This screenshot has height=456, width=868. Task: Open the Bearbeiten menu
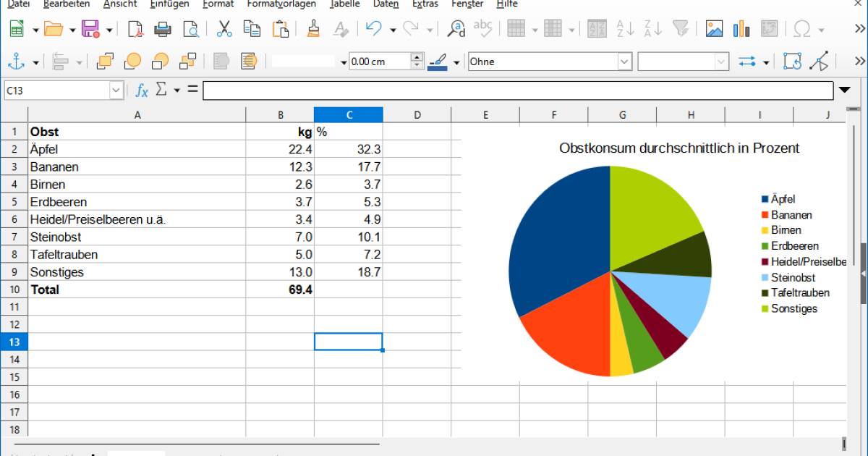67,4
